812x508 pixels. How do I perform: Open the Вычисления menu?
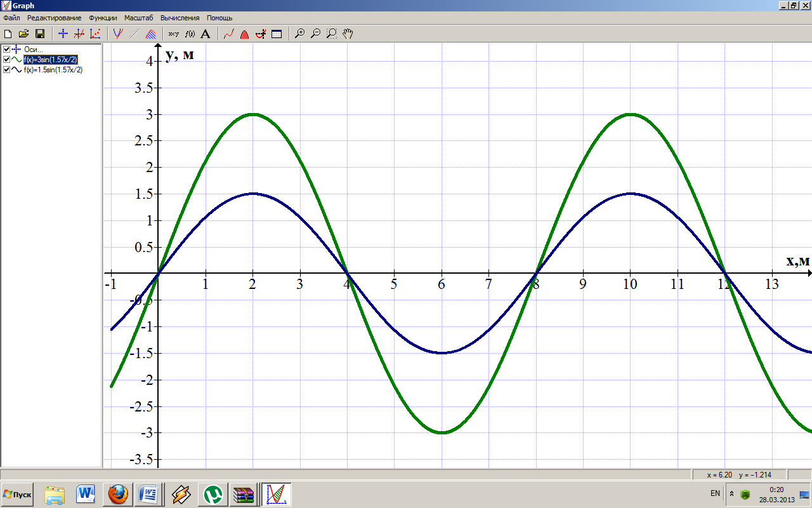point(180,18)
